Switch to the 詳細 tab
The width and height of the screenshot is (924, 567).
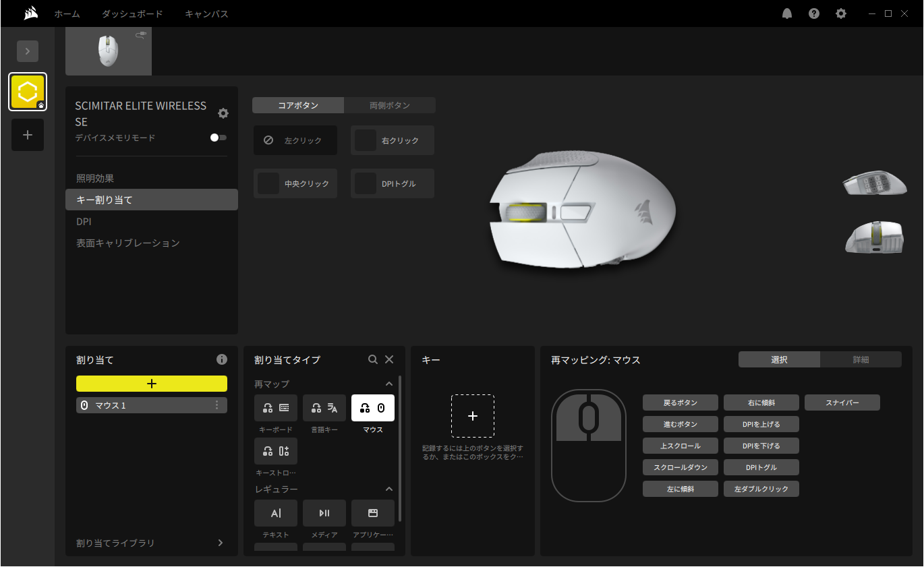(x=861, y=359)
